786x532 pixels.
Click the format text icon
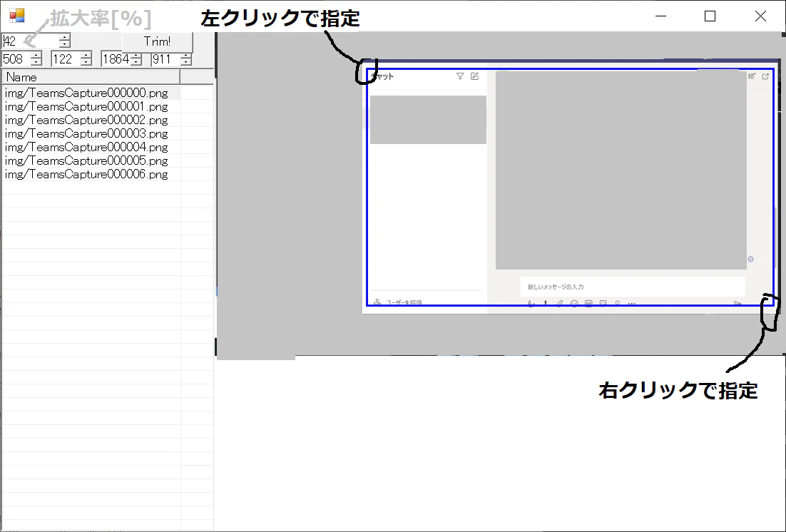530,303
